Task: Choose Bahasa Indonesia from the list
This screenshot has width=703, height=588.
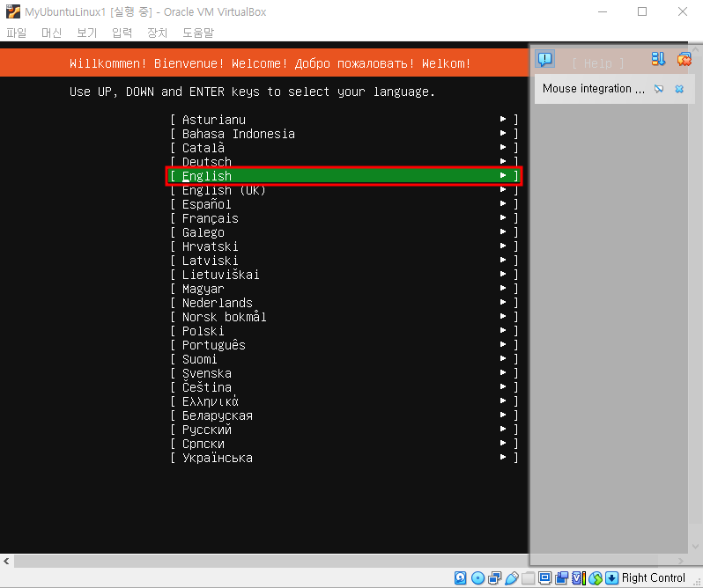Action: pos(344,134)
